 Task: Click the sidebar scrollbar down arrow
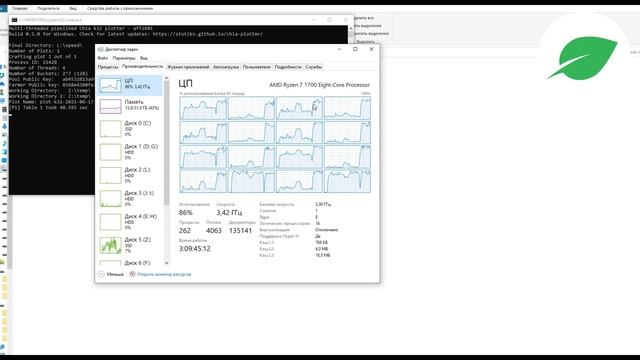point(166,263)
